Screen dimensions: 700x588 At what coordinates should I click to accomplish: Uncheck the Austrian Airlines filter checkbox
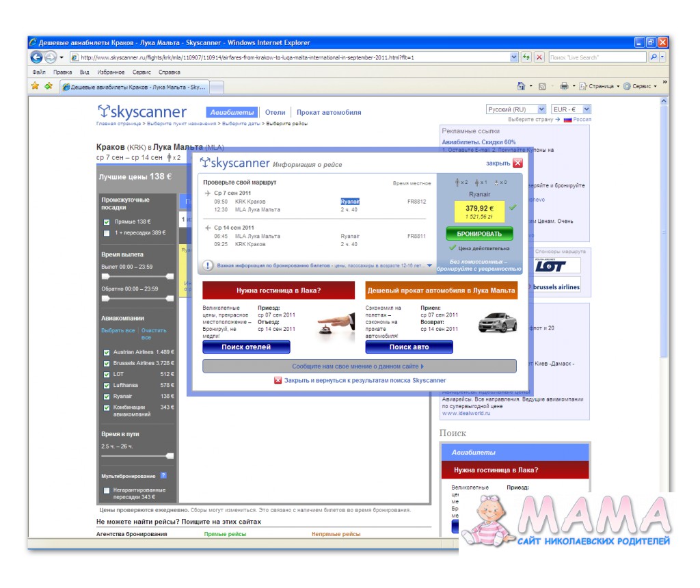[x=107, y=352]
